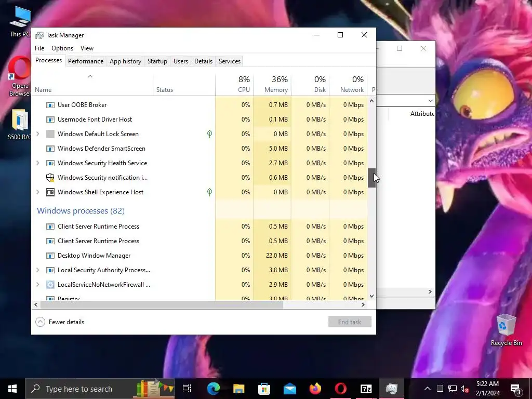Switch to the App history tab
Viewport: 532px width, 399px height.
click(125, 61)
